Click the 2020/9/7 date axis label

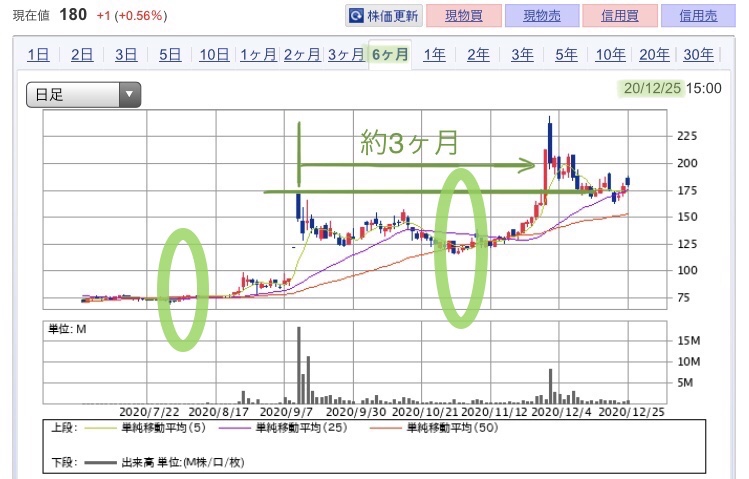pyautogui.click(x=286, y=412)
